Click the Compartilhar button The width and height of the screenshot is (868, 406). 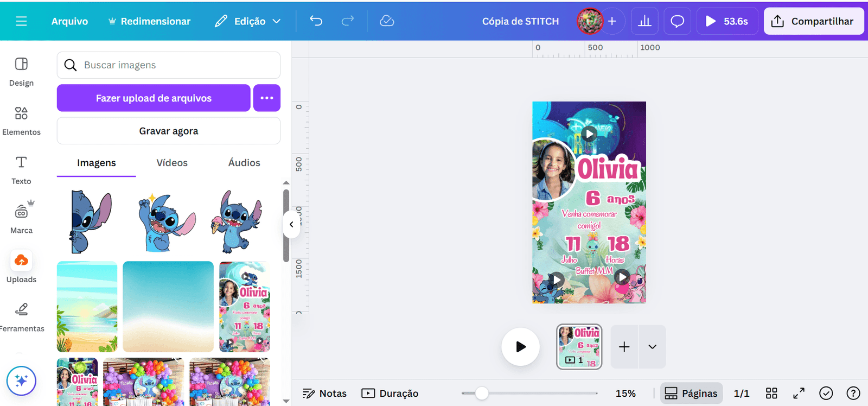coord(813,21)
